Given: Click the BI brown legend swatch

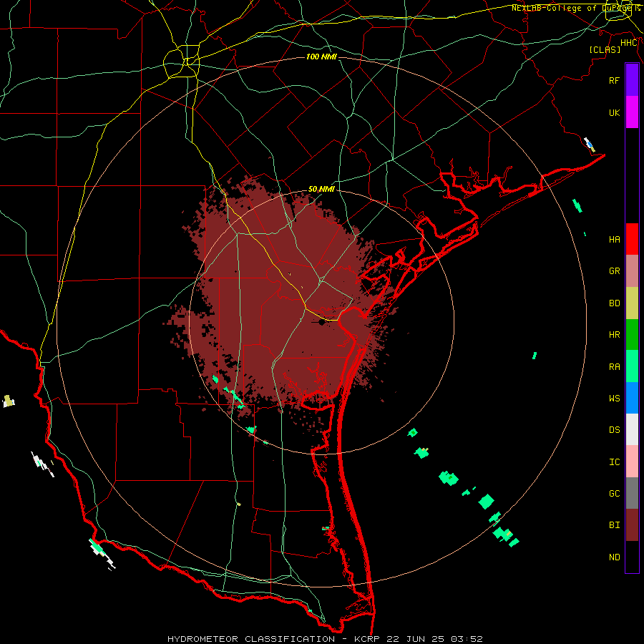Looking at the screenshot, I should [x=632, y=525].
